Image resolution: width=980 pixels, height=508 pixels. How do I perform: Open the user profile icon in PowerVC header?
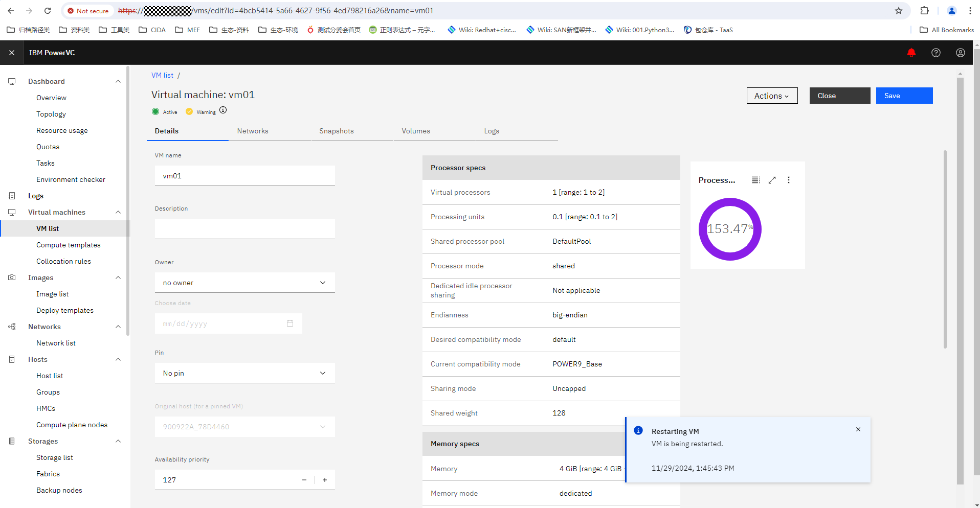[960, 53]
